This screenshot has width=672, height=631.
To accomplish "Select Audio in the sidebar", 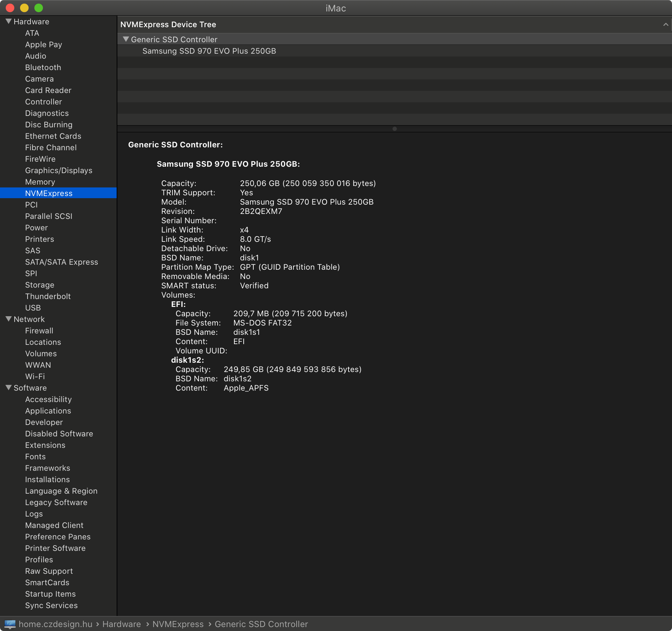I will coord(36,56).
